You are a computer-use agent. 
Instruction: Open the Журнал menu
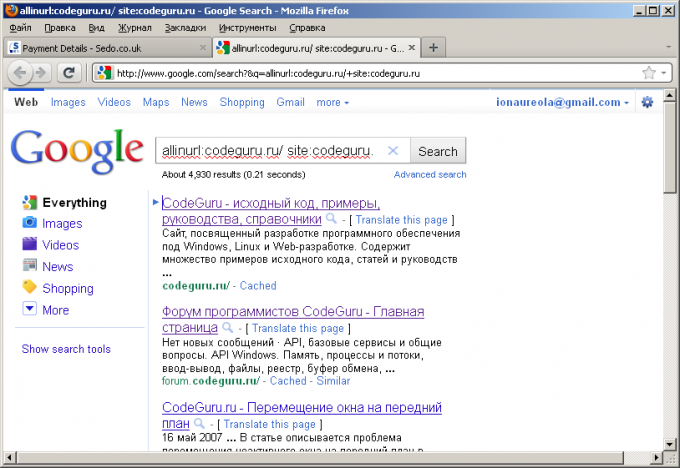(x=135, y=28)
